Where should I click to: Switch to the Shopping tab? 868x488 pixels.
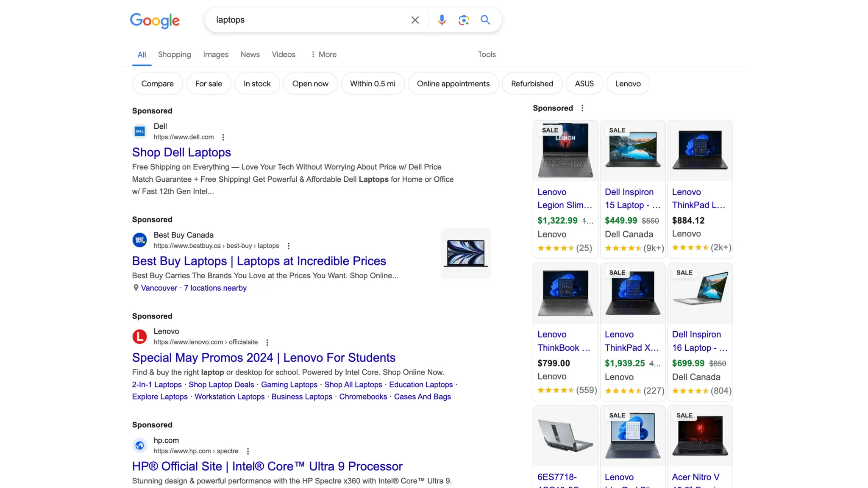[x=174, y=55]
